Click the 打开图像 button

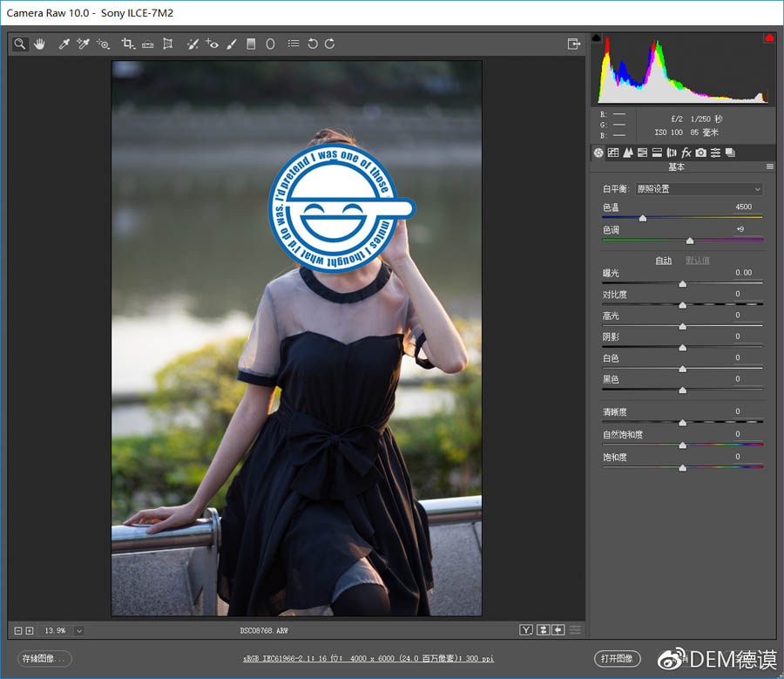click(618, 658)
